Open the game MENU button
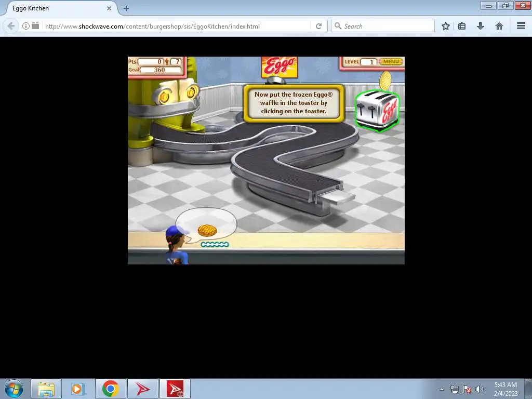 pyautogui.click(x=391, y=62)
